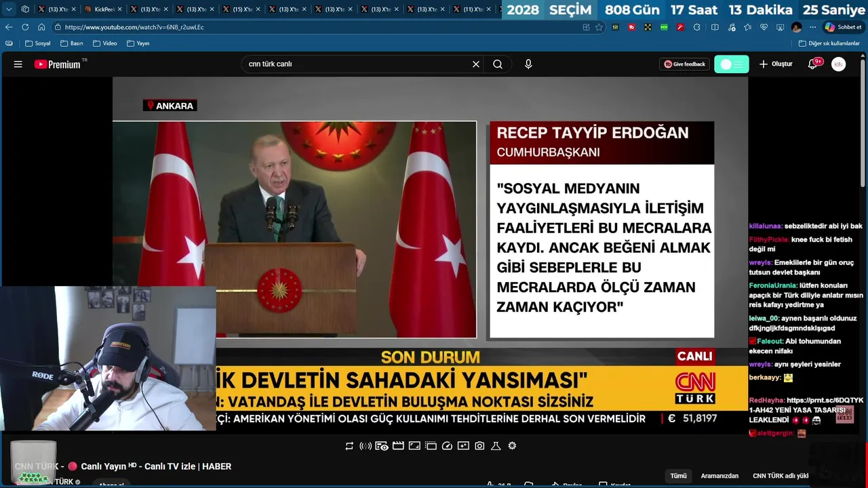Expand the tab list chevron
868x488 pixels.
(x=9, y=9)
